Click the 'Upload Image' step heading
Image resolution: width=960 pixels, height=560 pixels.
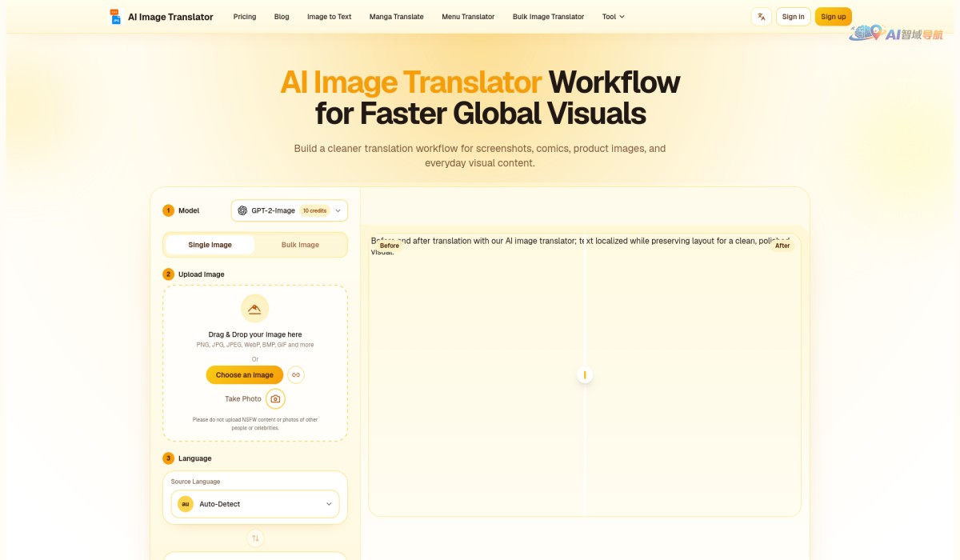click(x=202, y=274)
